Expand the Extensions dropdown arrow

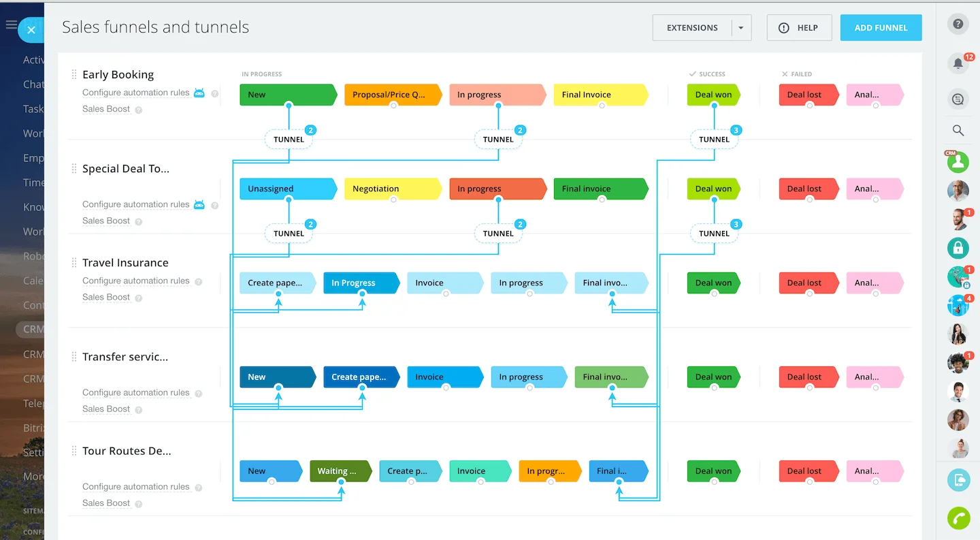click(740, 28)
